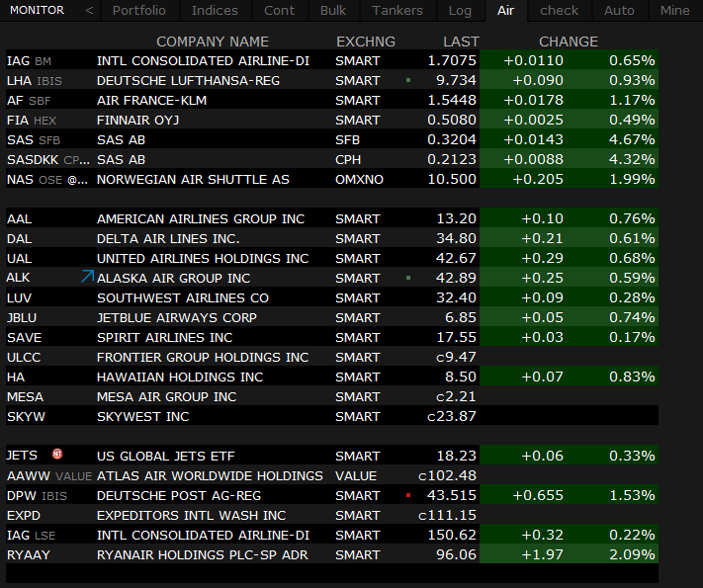Click the red tick dot in DPW row
This screenshot has width=703, height=588.
pos(408,495)
